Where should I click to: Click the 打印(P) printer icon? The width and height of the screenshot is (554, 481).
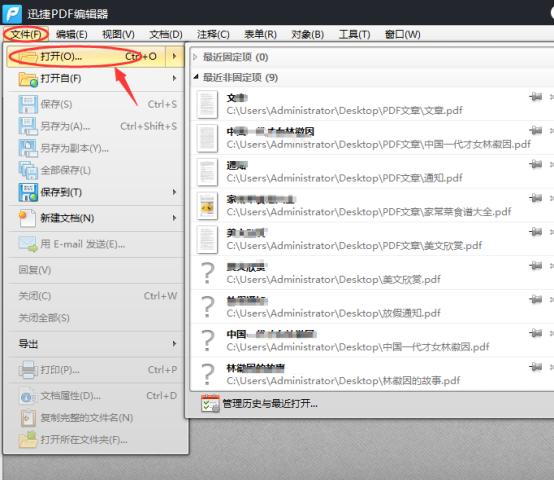[28, 370]
